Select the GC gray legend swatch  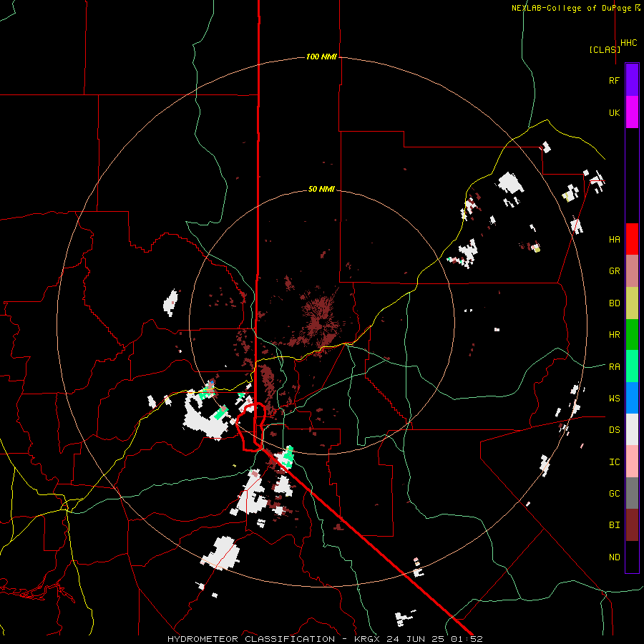point(632,493)
